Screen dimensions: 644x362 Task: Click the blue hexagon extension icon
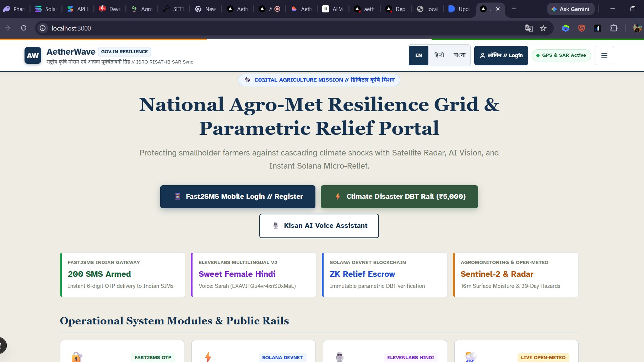point(566,28)
